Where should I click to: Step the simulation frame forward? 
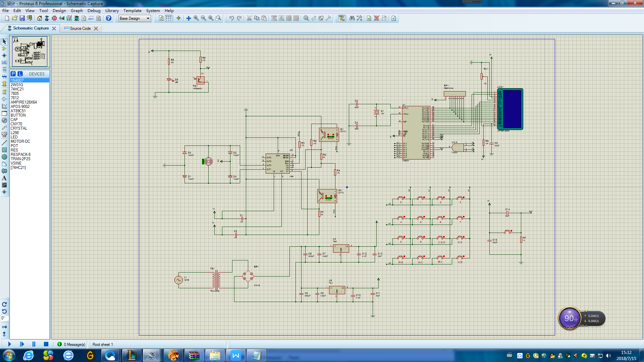click(22, 344)
